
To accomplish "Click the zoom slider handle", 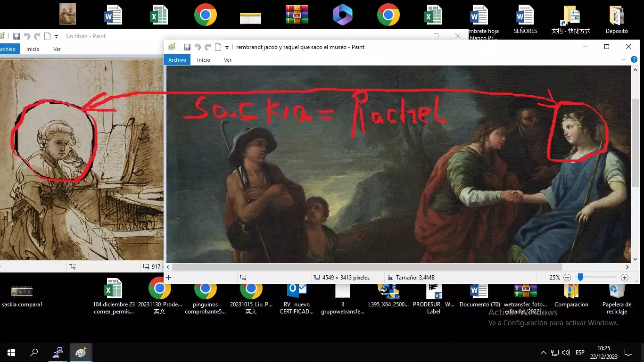I will point(580,278).
